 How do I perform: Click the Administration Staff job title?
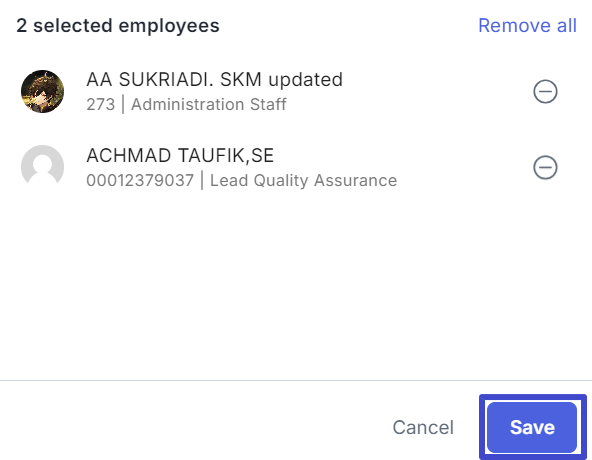pyautogui.click(x=209, y=104)
